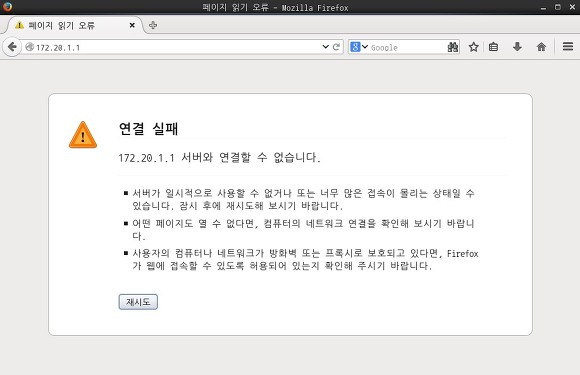
Task: Click the 재시도 retry button
Action: [138, 302]
